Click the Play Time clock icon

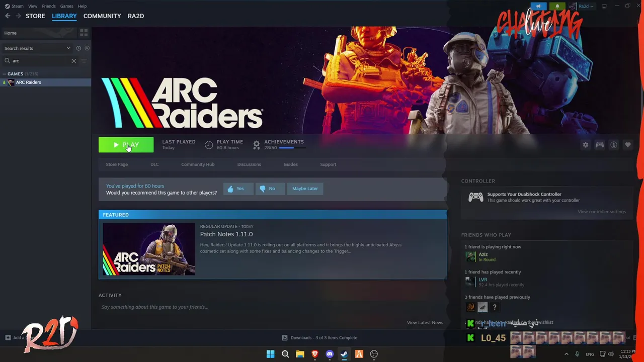(x=209, y=145)
